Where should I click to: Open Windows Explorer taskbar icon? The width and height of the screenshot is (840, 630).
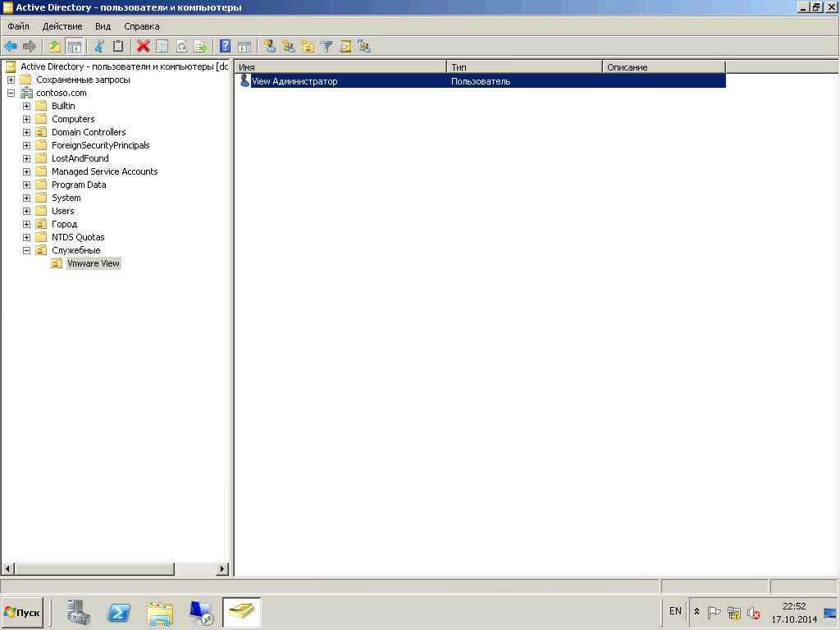pos(160,613)
